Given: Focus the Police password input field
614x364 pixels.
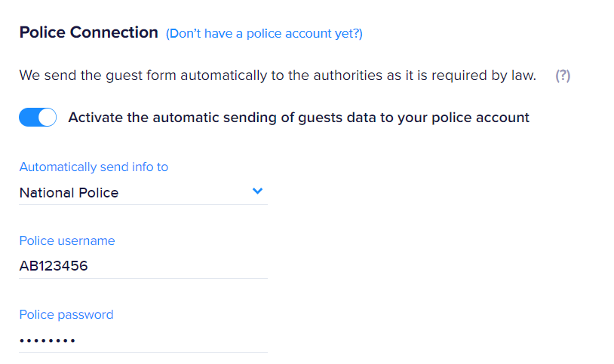Looking at the screenshot, I should (143, 340).
